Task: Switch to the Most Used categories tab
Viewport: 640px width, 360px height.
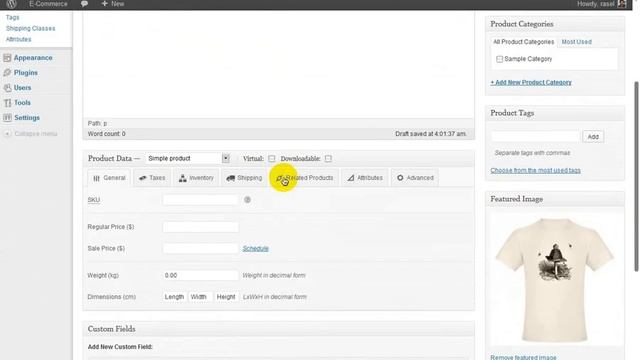Action: point(576,42)
